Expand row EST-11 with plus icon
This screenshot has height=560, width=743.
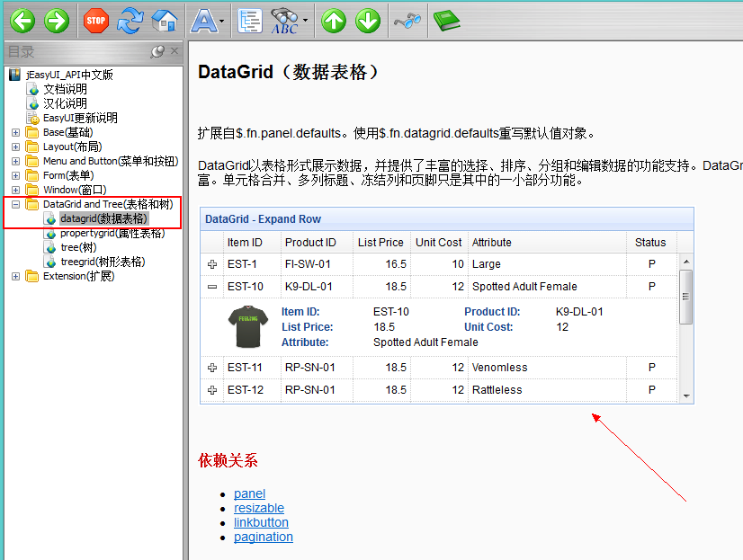(x=212, y=368)
